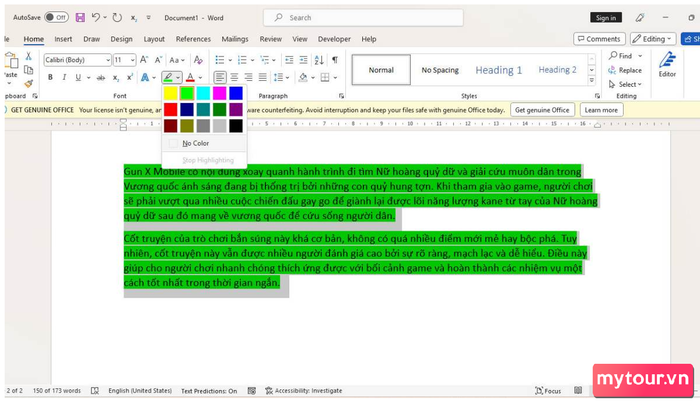Open the font size 11 dropdown

[133, 60]
